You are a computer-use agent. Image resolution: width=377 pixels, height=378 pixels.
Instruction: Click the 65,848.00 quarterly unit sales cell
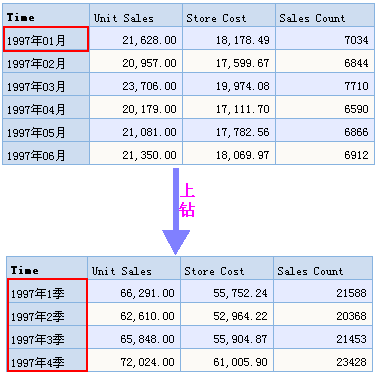point(134,337)
